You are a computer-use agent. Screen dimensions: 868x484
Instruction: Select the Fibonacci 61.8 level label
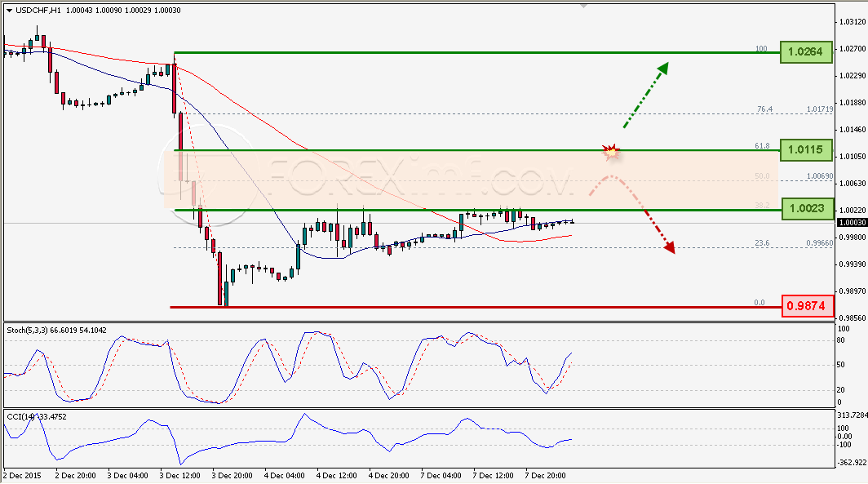pos(762,145)
